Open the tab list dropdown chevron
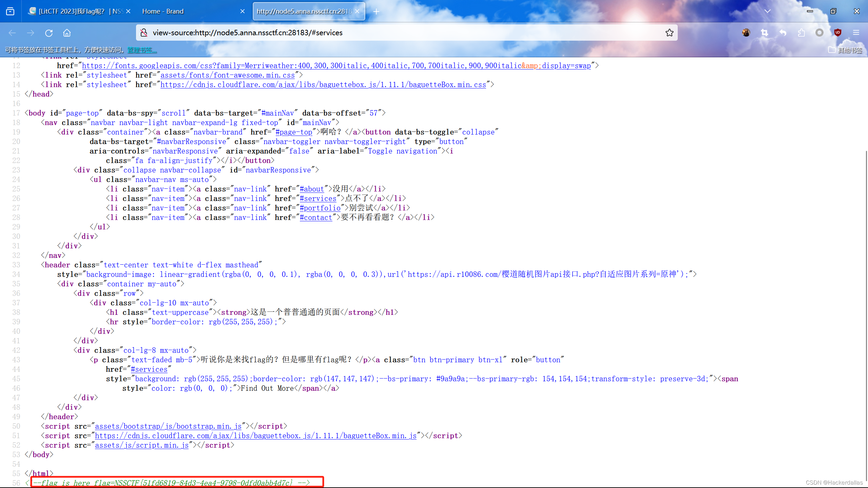 (x=768, y=11)
